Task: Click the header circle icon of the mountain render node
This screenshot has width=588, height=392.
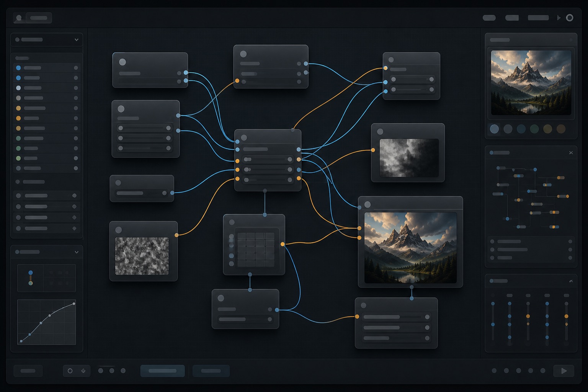Action: point(367,204)
